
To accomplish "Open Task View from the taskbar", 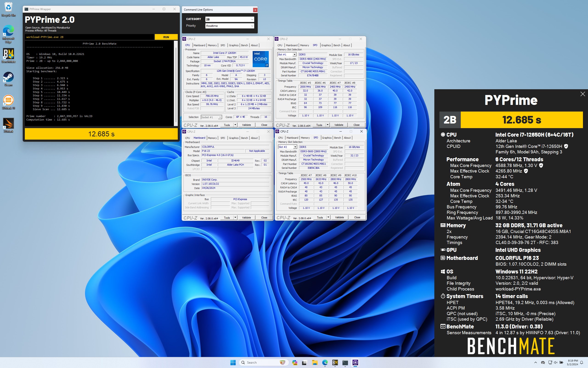I will click(x=304, y=362).
